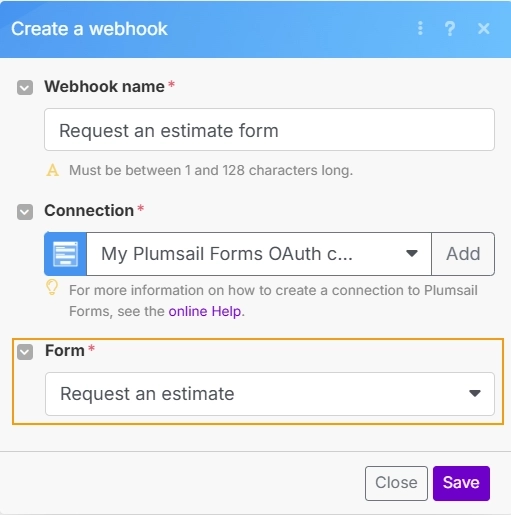
Task: Open the online Help link
Action: click(205, 311)
